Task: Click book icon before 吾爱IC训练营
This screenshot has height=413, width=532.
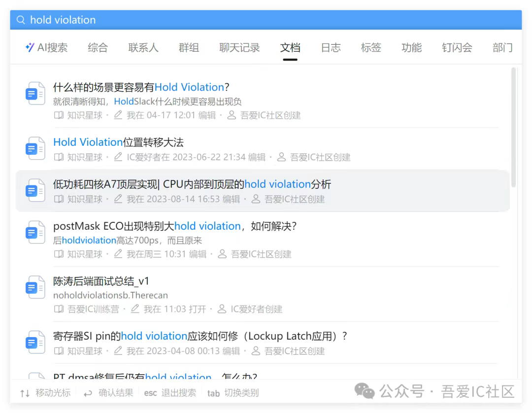Action: pyautogui.click(x=59, y=309)
